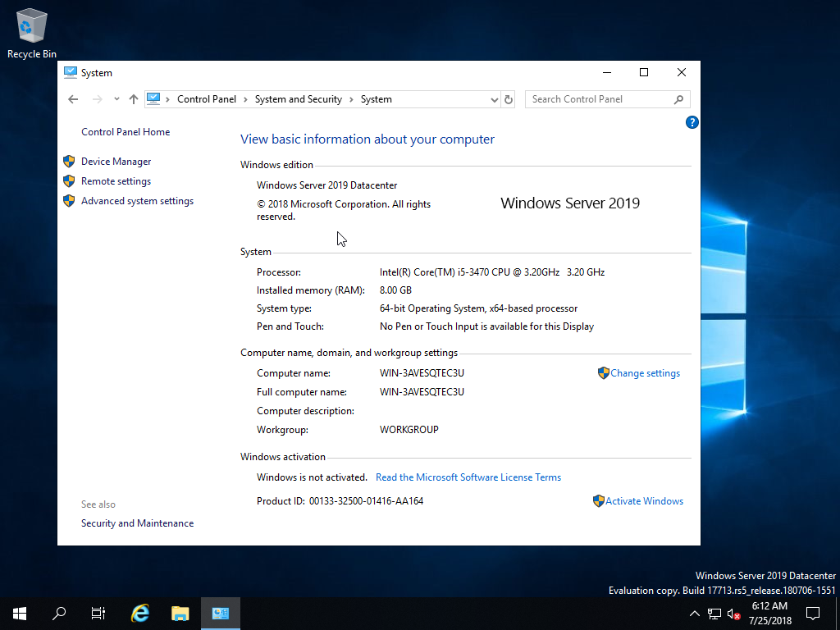
Task: Open taskbar Search
Action: pyautogui.click(x=59, y=614)
